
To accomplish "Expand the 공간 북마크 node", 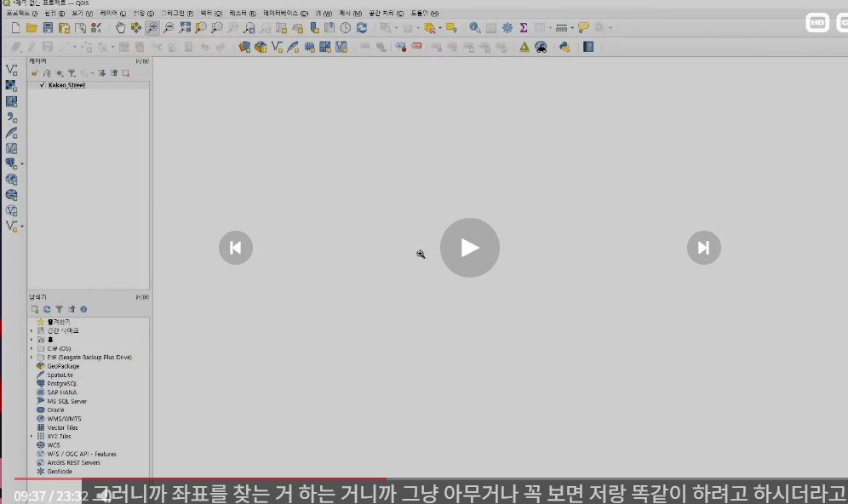I will coord(32,330).
